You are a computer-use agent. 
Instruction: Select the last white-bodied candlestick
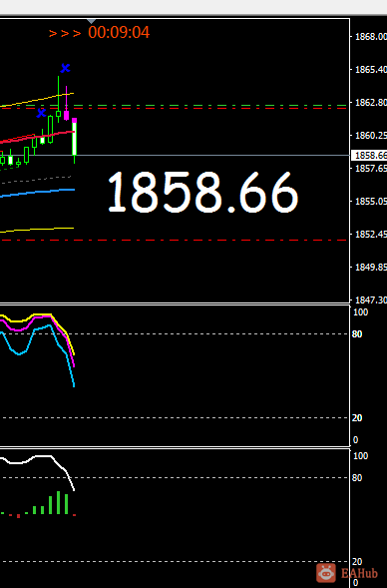coord(75,139)
